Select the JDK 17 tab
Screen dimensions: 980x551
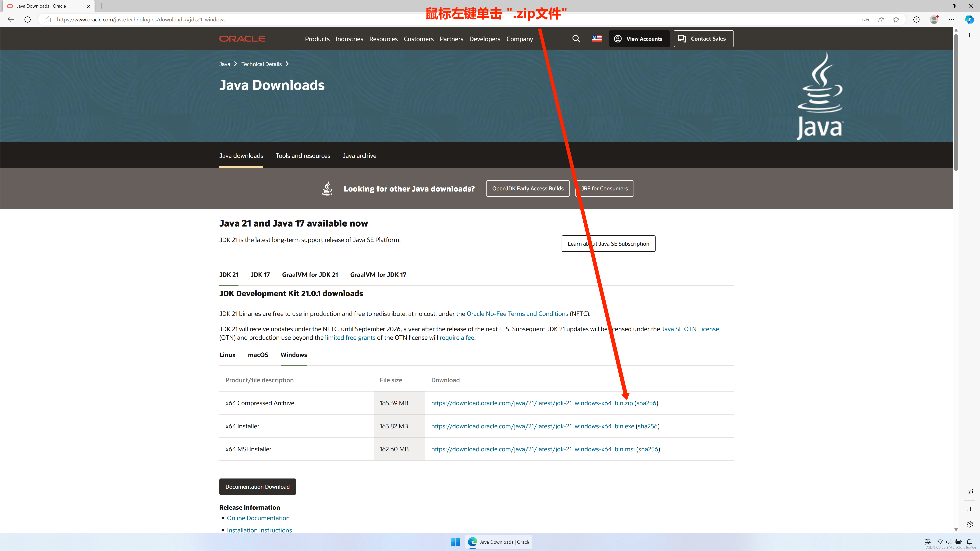click(260, 275)
